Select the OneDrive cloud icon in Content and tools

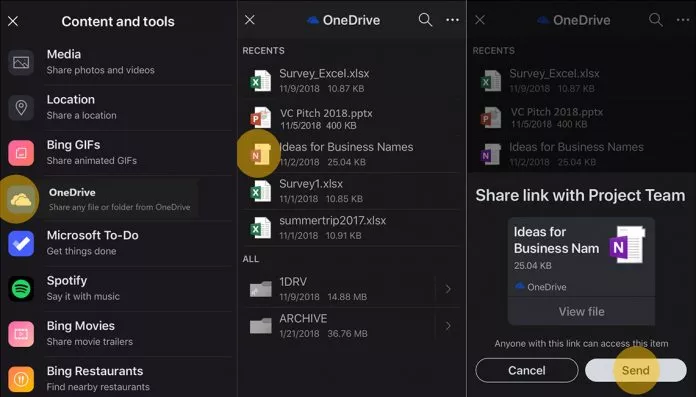21,199
